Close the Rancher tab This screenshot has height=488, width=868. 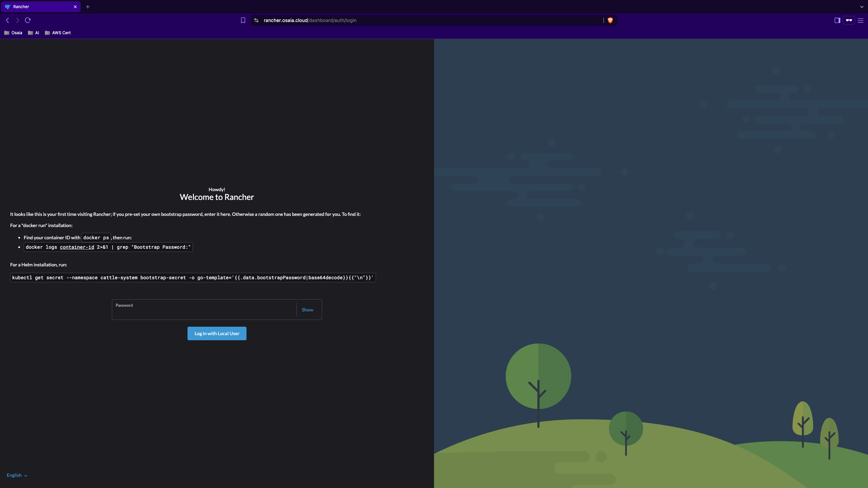click(75, 7)
